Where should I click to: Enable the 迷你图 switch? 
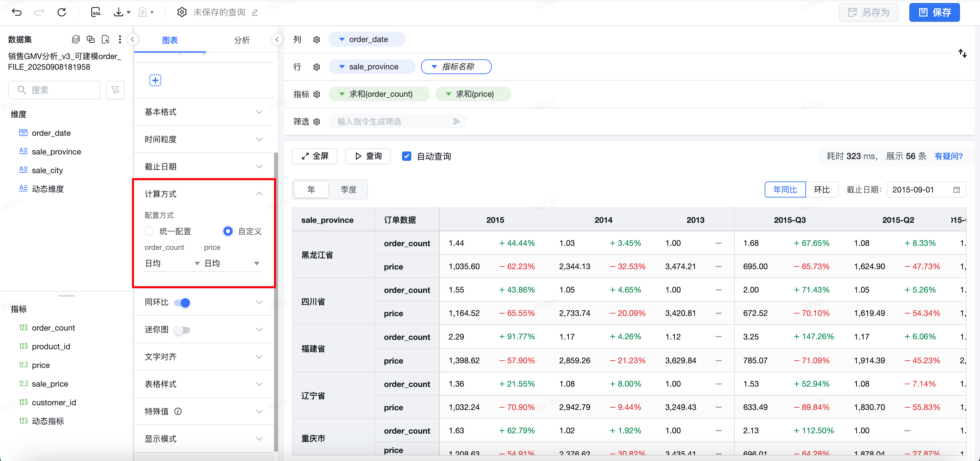[x=182, y=330]
